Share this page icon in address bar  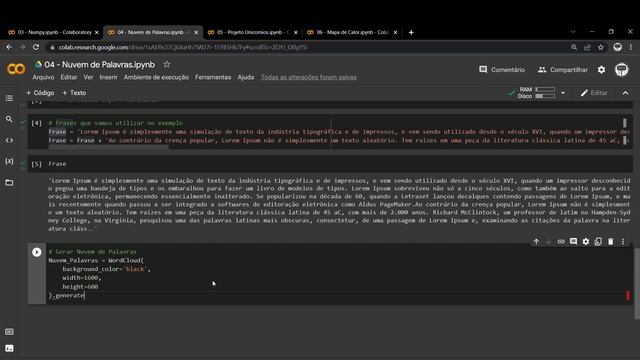coord(587,47)
